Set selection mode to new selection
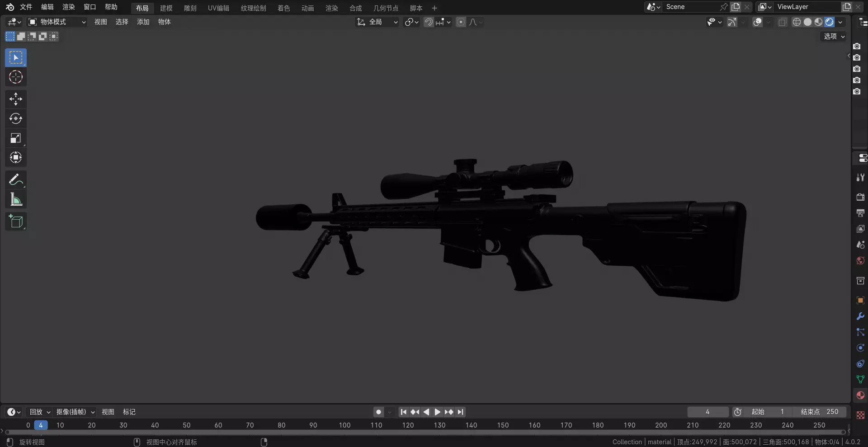Screen dimensions: 868x447 (10, 37)
